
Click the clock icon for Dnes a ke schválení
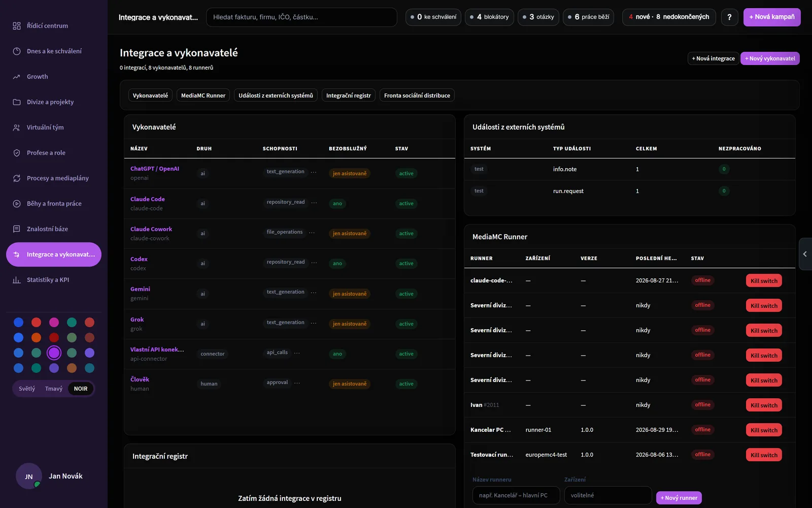17,51
